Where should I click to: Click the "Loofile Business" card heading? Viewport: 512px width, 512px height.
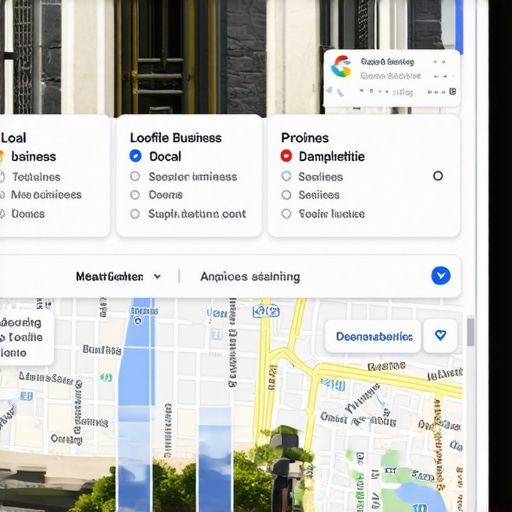[x=176, y=138]
